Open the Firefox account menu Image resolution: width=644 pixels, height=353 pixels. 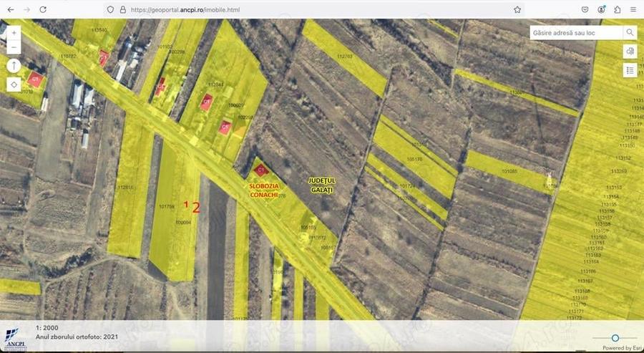click(601, 9)
